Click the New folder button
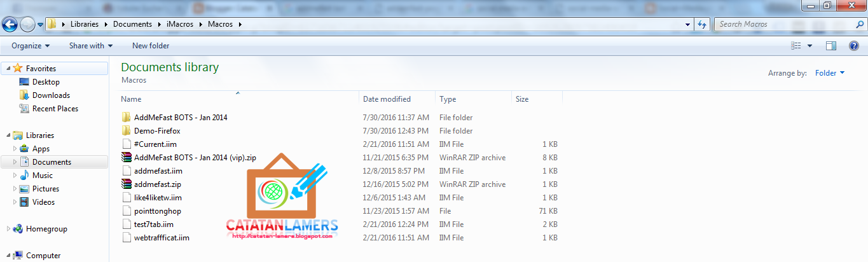The image size is (868, 262). coord(151,46)
